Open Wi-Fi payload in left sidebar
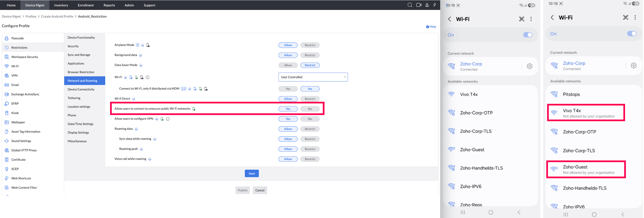The width and height of the screenshot is (644, 218). pyautogui.click(x=15, y=66)
